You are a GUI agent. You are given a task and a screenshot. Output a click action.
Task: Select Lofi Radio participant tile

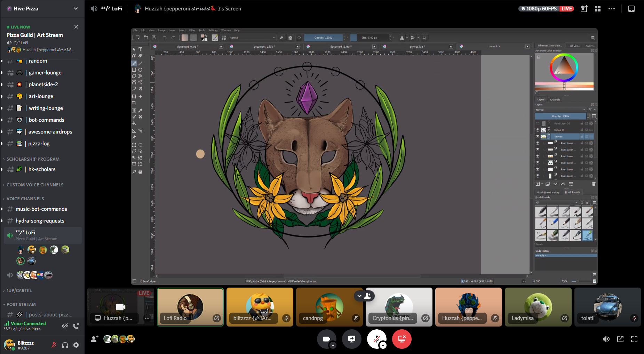[190, 307]
